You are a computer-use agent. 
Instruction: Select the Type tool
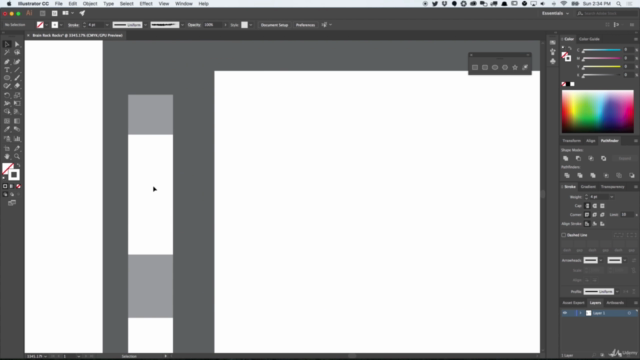[x=7, y=70]
